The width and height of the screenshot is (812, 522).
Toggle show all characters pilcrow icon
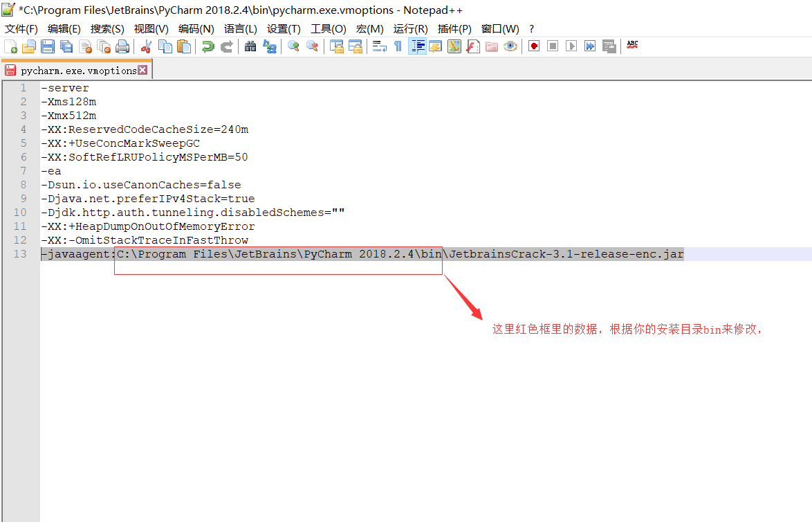click(398, 46)
